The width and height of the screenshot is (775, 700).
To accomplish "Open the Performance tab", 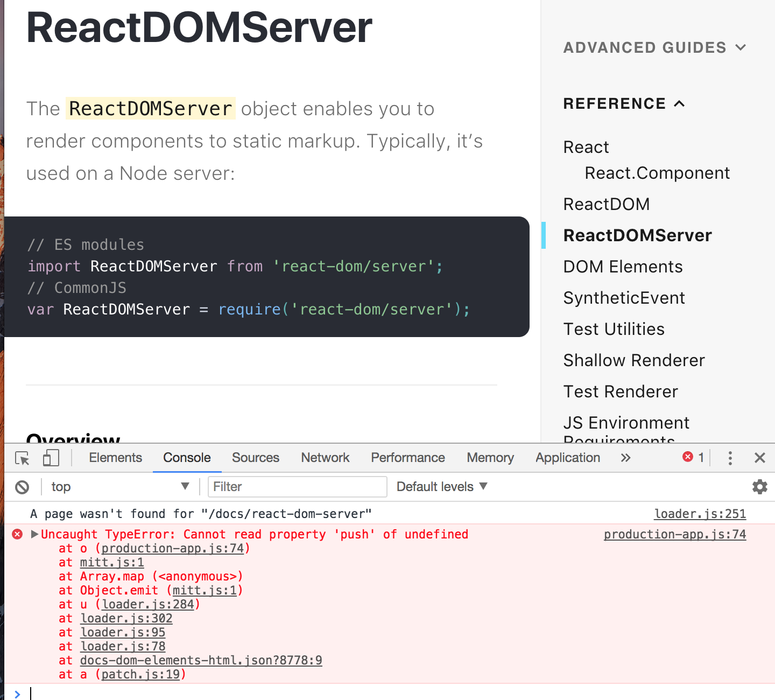I will pyautogui.click(x=408, y=458).
